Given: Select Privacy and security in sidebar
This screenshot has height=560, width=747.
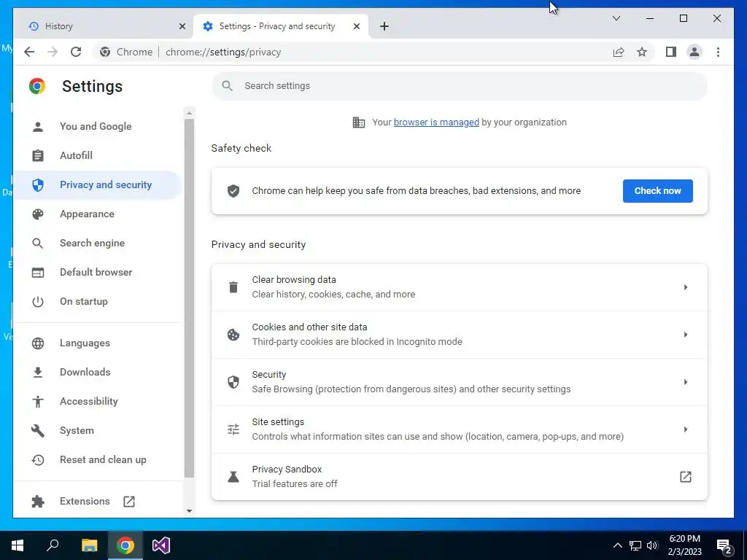Looking at the screenshot, I should 97,185.
